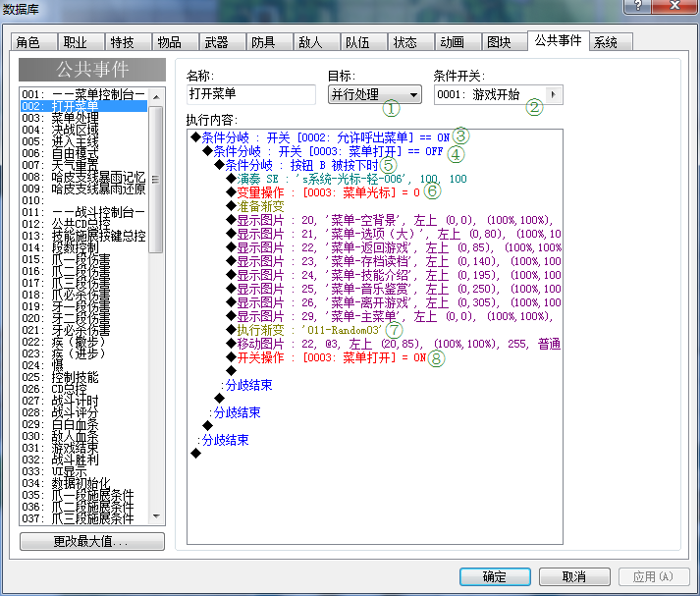Image resolution: width=700 pixels, height=596 pixels.
Task: Switch to the 系统 tab
Action: [x=611, y=42]
